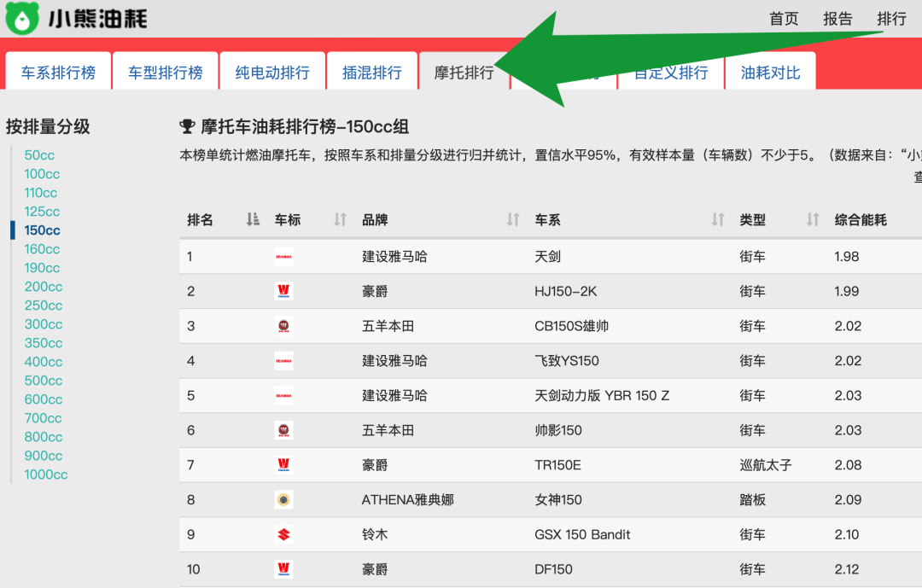
Task: Click the 踏板 type cell
Action: tap(753, 499)
